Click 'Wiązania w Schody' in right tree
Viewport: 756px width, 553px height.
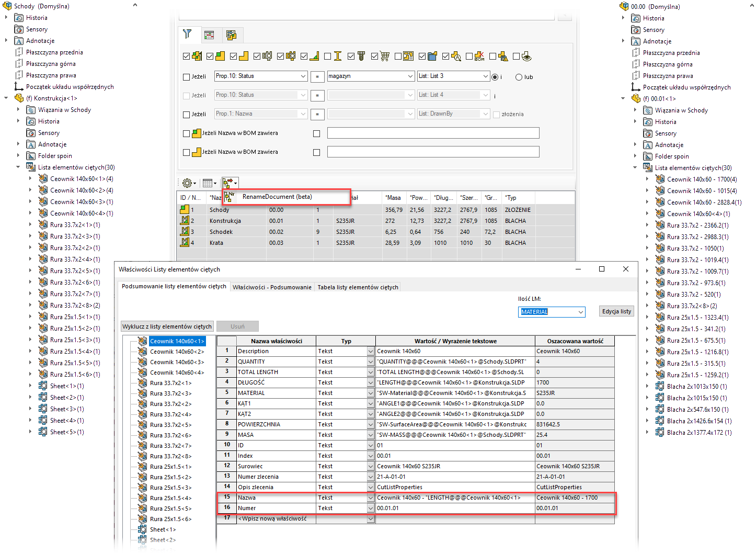tap(681, 110)
